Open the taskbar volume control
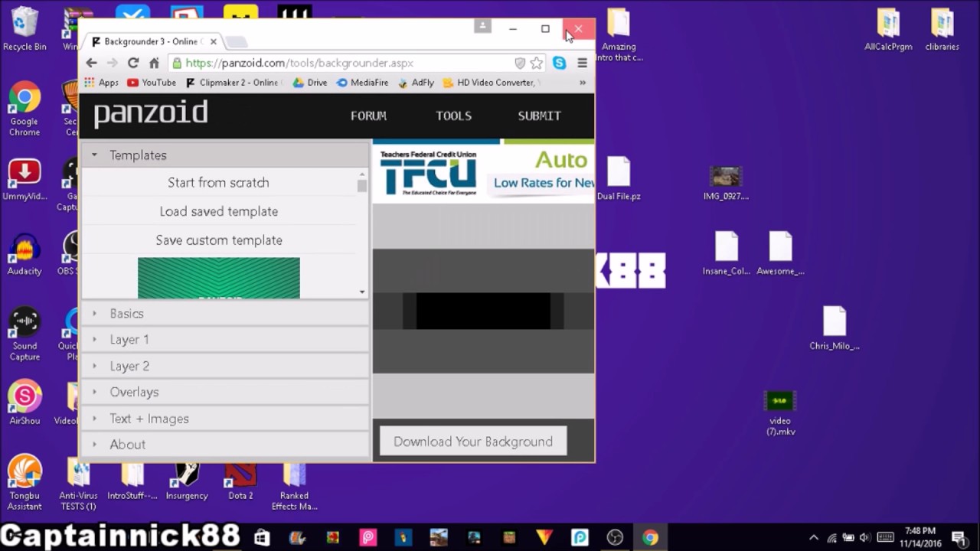The image size is (980, 551). (865, 538)
